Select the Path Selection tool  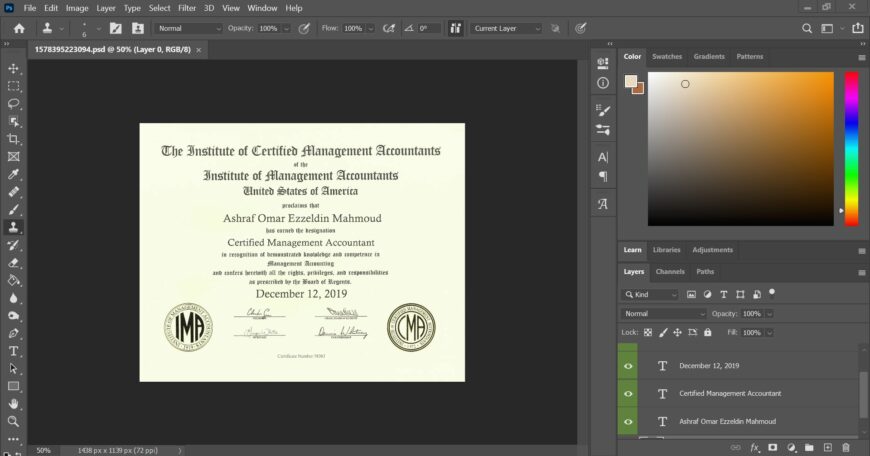pos(13,369)
